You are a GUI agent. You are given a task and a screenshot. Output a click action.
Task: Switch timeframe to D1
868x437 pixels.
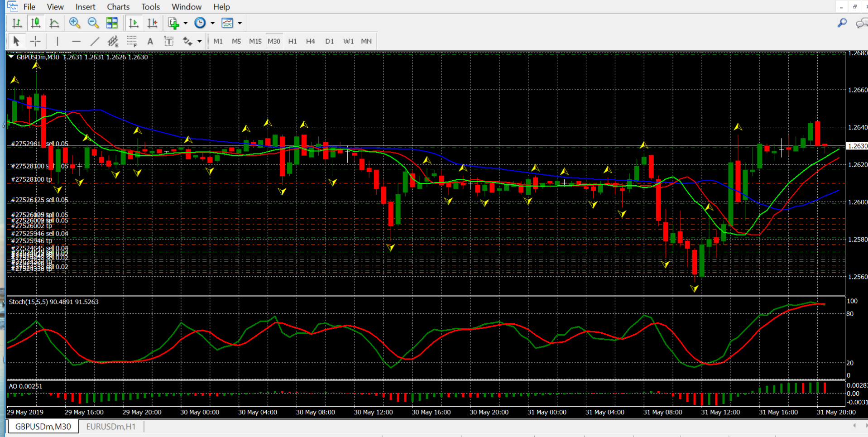tap(329, 41)
